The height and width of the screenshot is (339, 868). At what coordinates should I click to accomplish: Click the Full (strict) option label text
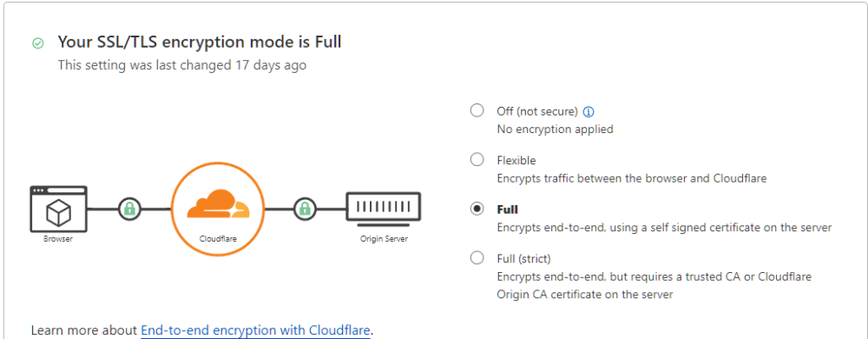[x=523, y=259]
